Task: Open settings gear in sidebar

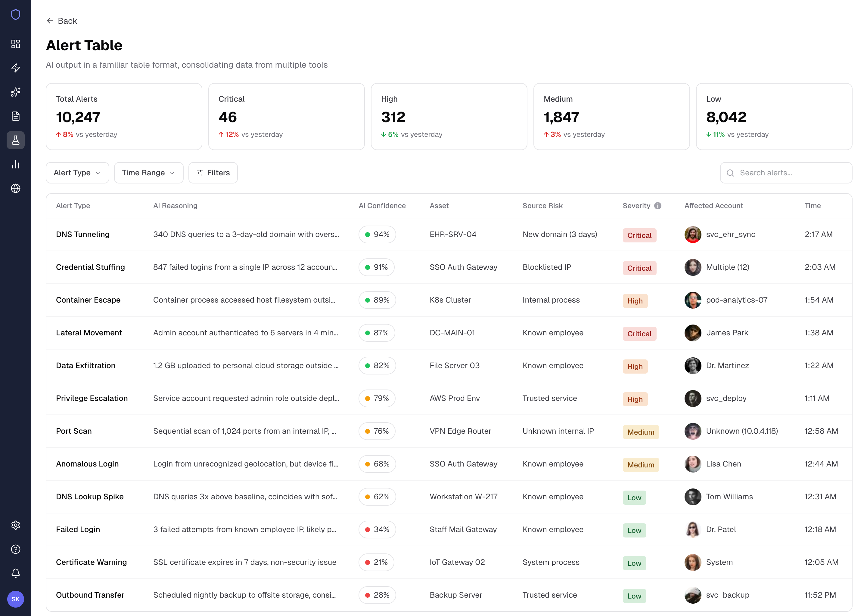Action: [16, 525]
